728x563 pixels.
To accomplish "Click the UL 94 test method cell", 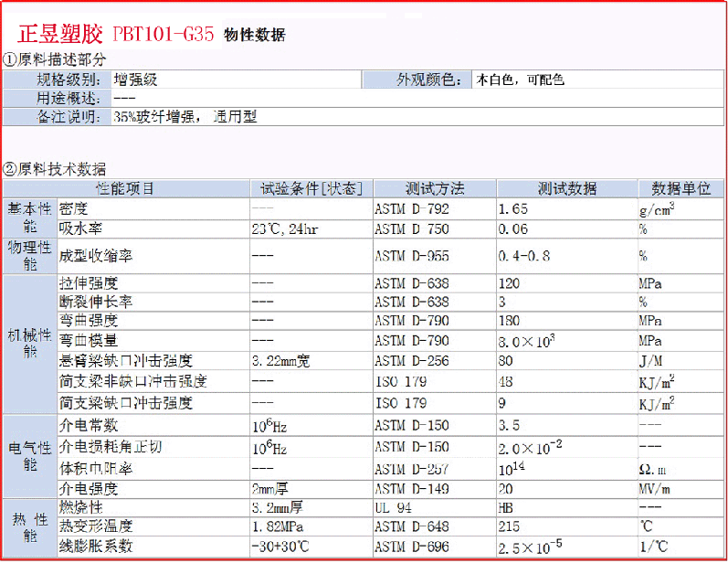I will click(395, 506).
